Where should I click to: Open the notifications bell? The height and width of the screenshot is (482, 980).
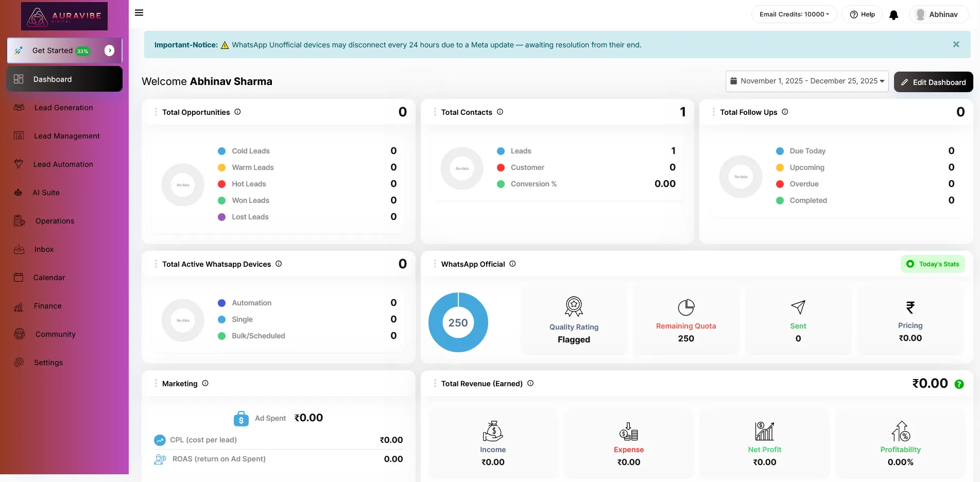coord(893,15)
